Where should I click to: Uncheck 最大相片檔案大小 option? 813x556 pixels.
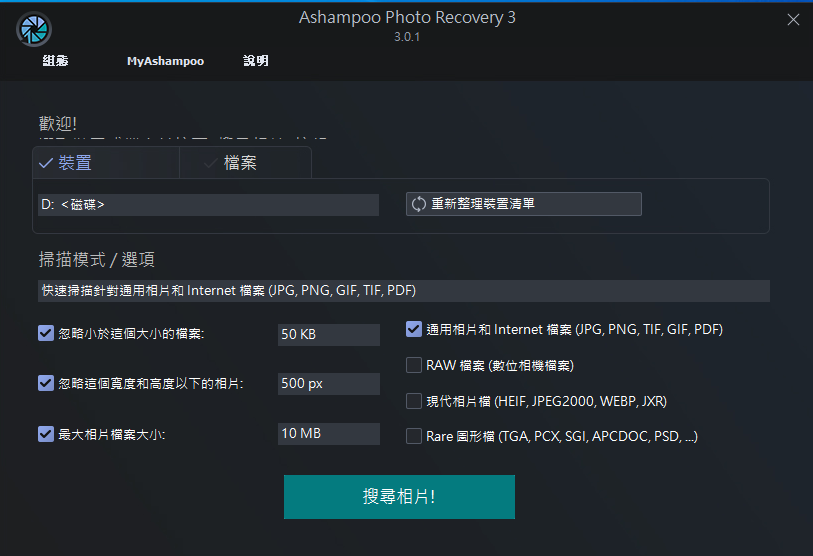pyautogui.click(x=46, y=434)
